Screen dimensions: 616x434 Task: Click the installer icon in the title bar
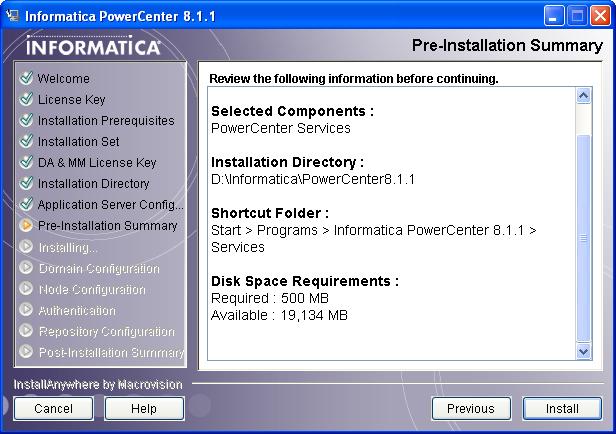[x=12, y=16]
